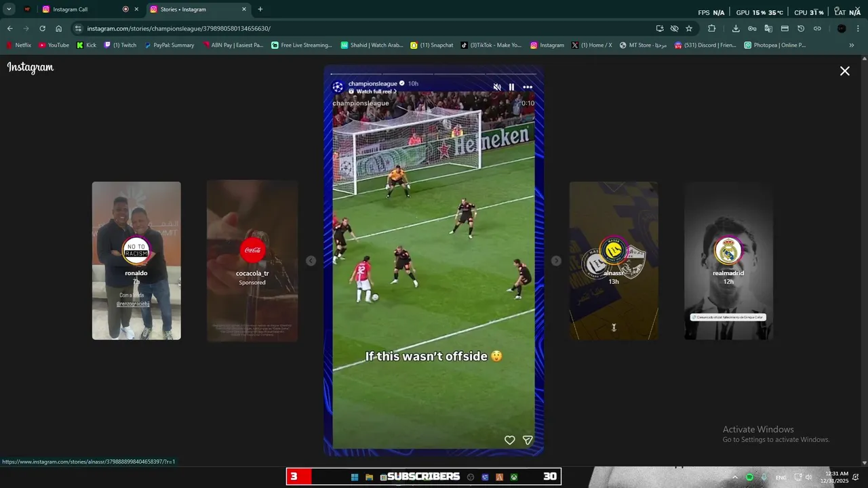Open Chrome tab search dropdown
Viewport: 868px width, 488px height.
pyautogui.click(x=9, y=9)
